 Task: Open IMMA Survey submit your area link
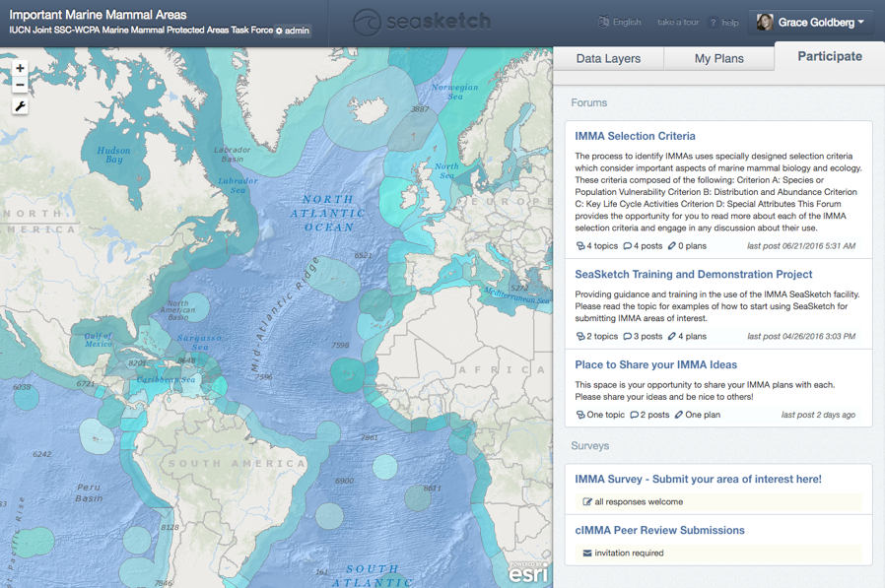click(698, 479)
